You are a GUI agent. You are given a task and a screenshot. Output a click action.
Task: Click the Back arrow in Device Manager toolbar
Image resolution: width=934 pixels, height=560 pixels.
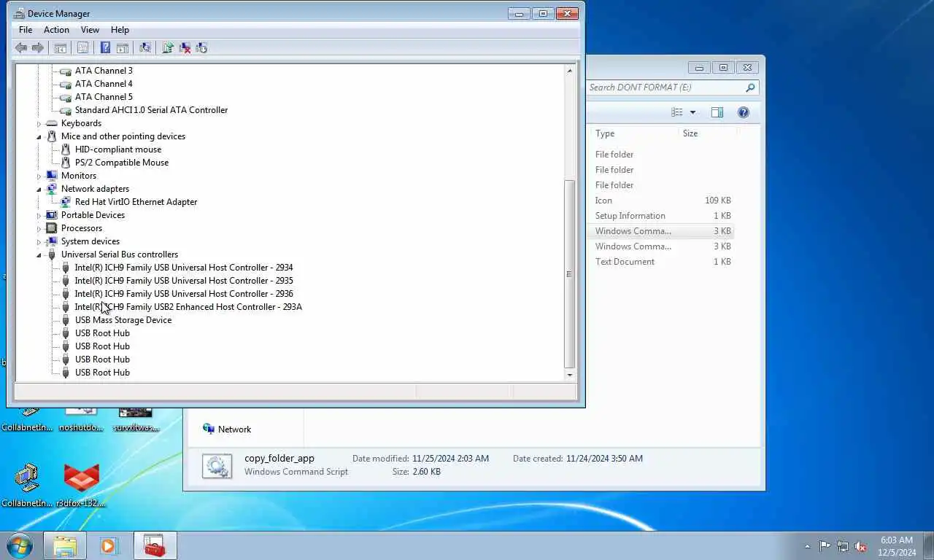click(x=21, y=48)
